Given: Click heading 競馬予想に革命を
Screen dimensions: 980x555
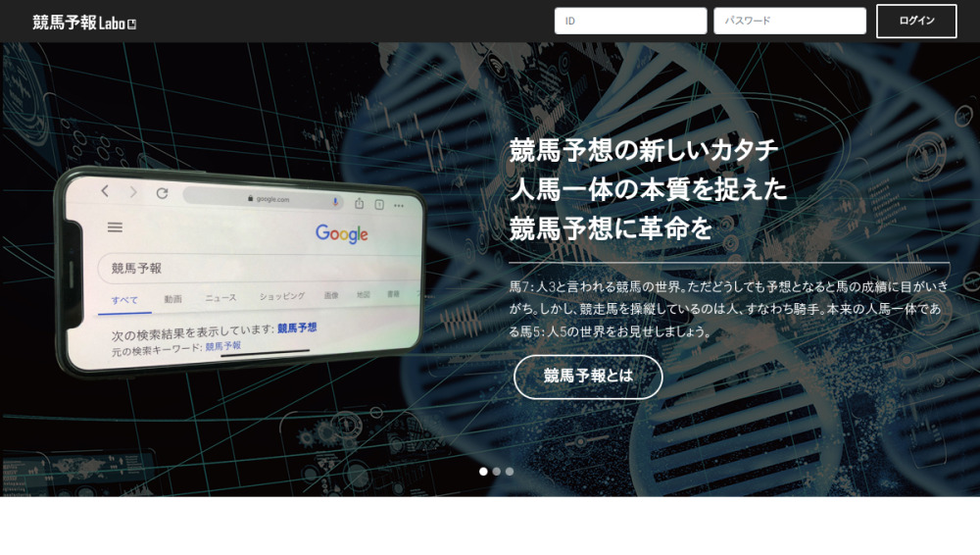Looking at the screenshot, I should (x=611, y=228).
